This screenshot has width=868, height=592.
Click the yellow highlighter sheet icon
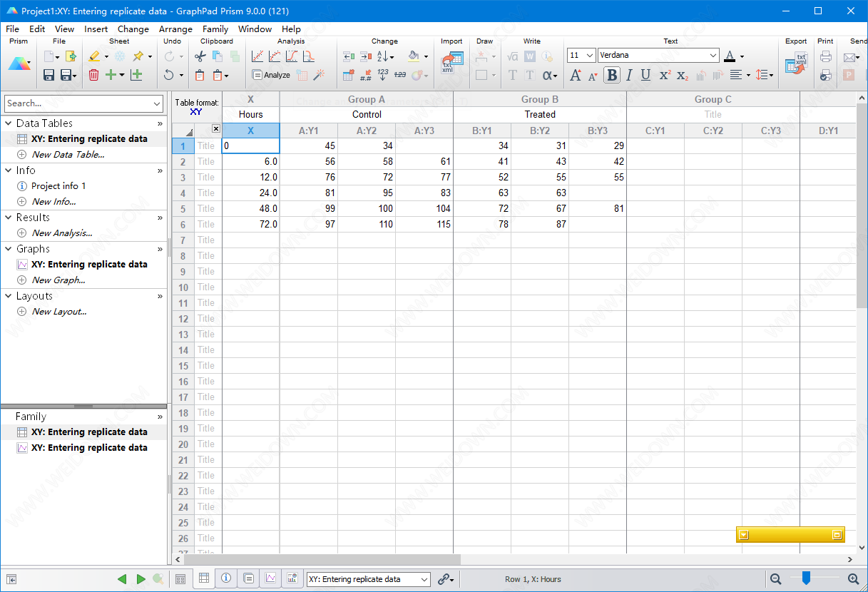pos(94,56)
